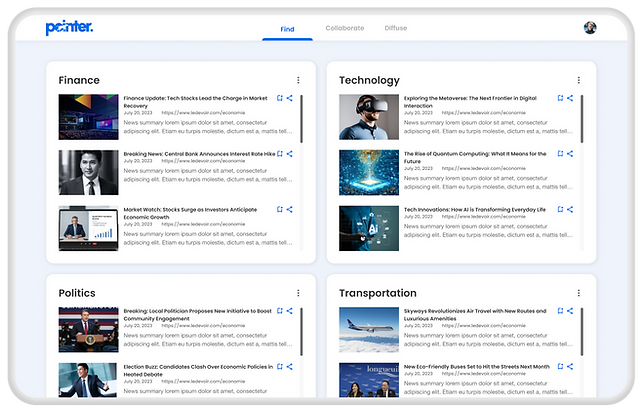Bookmark the Rise of Quantum Computing article
The image size is (643, 412).
tap(560, 154)
